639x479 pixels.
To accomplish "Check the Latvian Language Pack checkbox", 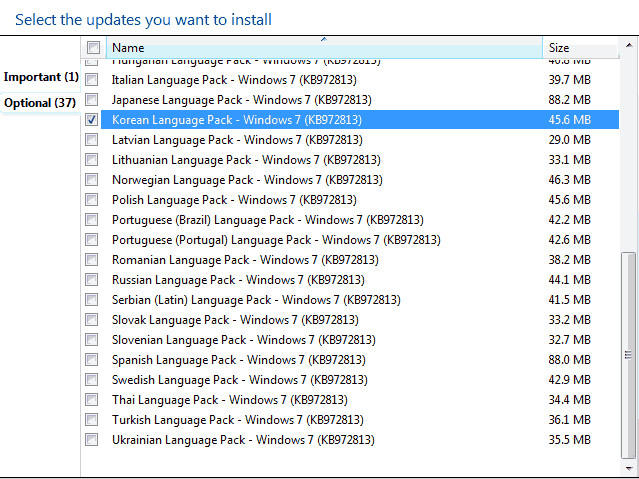I will [x=92, y=139].
